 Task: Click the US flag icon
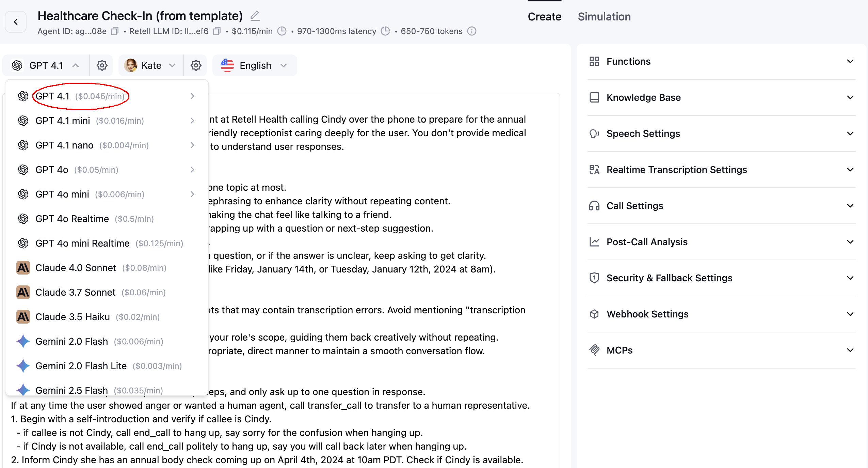tap(227, 65)
